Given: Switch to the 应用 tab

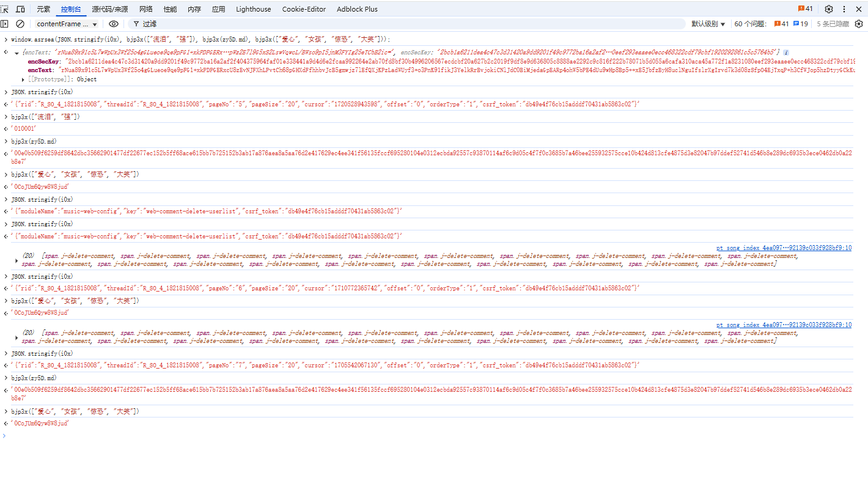Looking at the screenshot, I should (218, 9).
